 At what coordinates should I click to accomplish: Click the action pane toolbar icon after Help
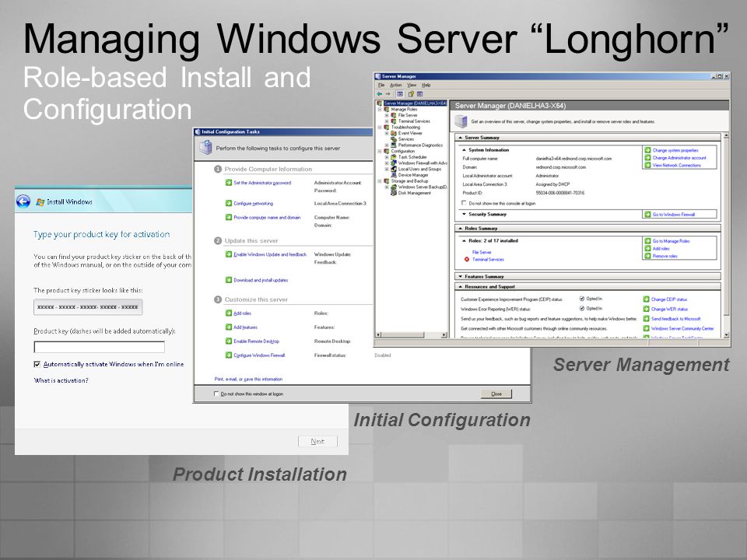click(x=419, y=94)
